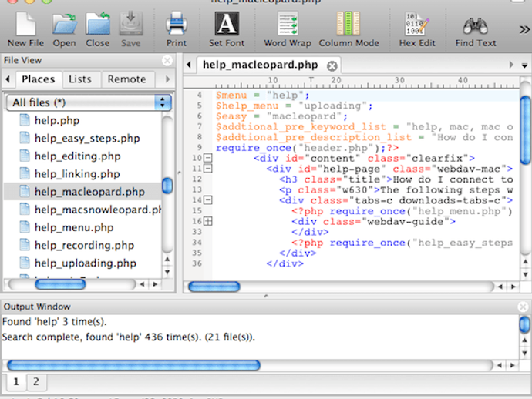This screenshot has width=532, height=399.
Task: Collapse the code fold at line 10
Action: (x=208, y=158)
